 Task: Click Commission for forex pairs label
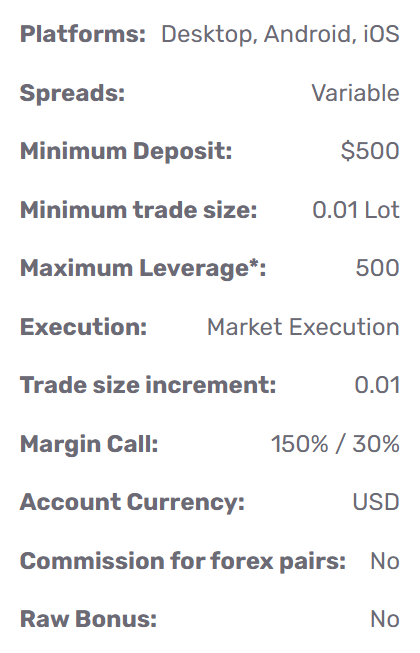[183, 561]
